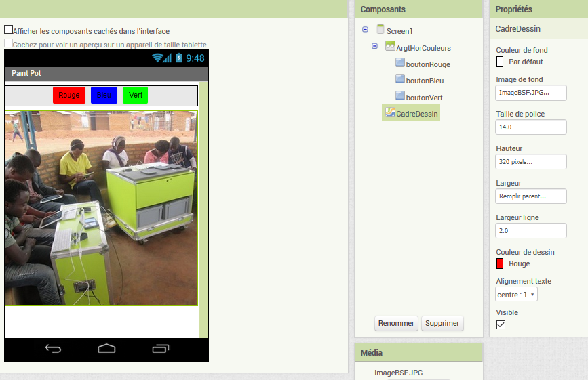This screenshot has height=380, width=588.
Task: Select ArgtHorCouleurs in the component tree
Action: pyautogui.click(x=423, y=48)
